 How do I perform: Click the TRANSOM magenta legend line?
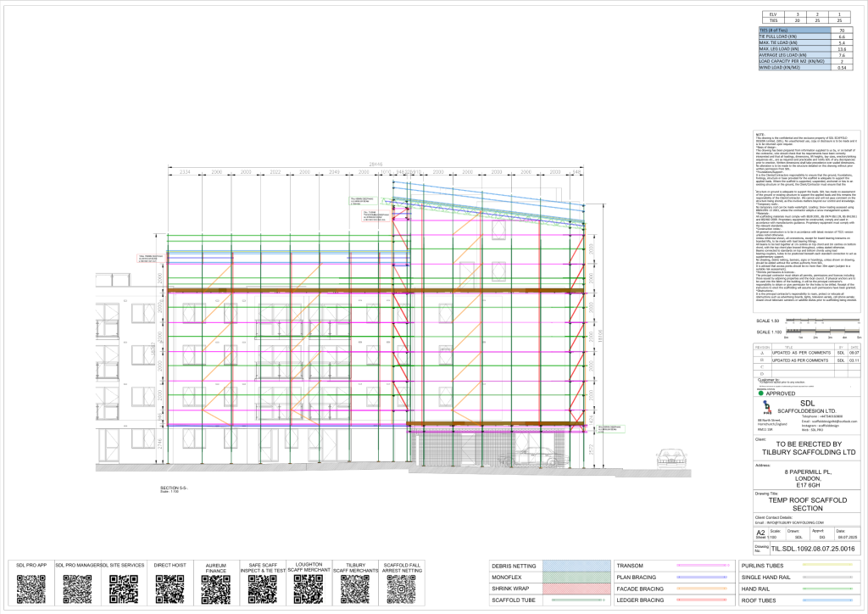tap(702, 566)
